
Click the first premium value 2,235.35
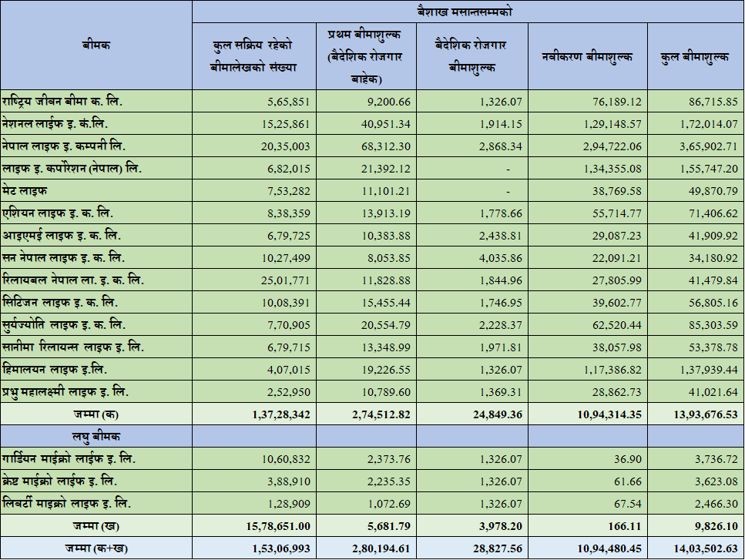tap(388, 481)
